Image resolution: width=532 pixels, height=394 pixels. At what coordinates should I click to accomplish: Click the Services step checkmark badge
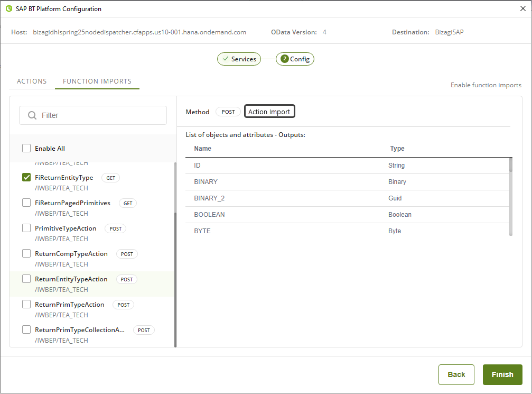pos(226,59)
